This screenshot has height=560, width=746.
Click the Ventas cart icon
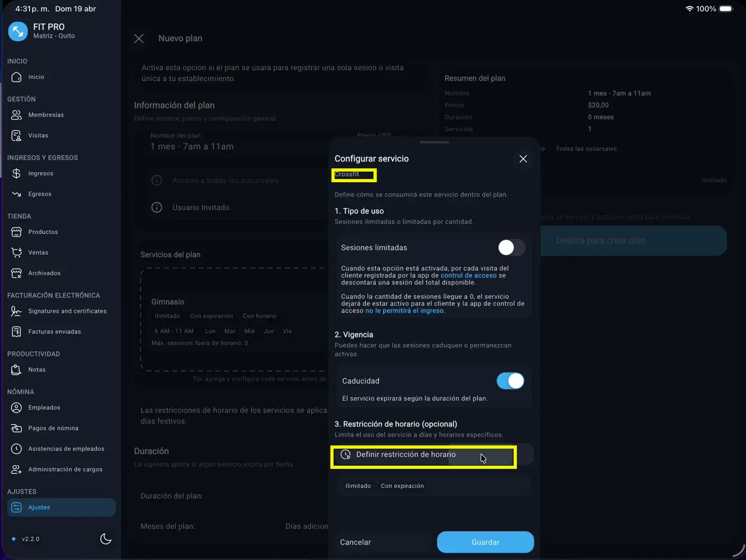[x=17, y=253]
